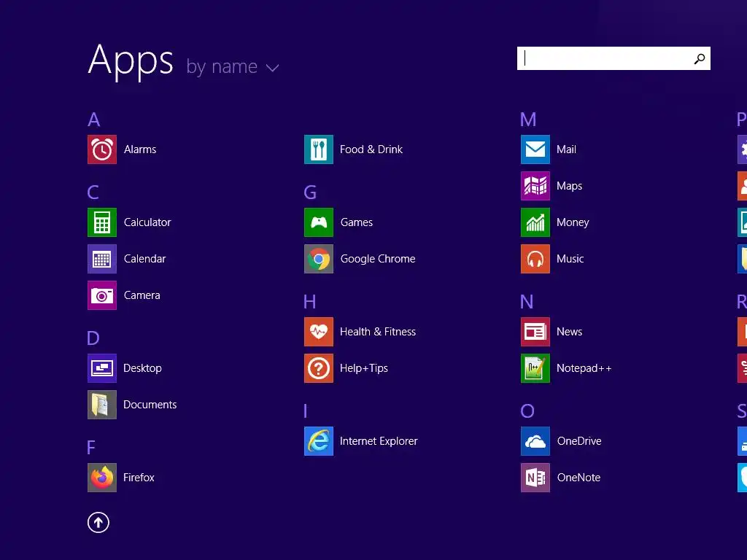The height and width of the screenshot is (560, 747).
Task: Click the search magnifier icon
Action: [700, 58]
